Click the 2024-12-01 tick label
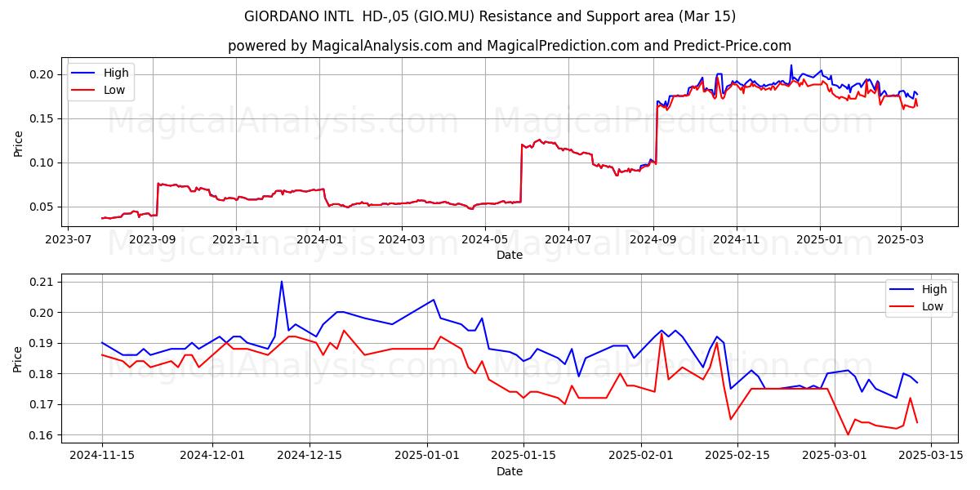Viewport: 980px width, 490px height. [x=212, y=456]
